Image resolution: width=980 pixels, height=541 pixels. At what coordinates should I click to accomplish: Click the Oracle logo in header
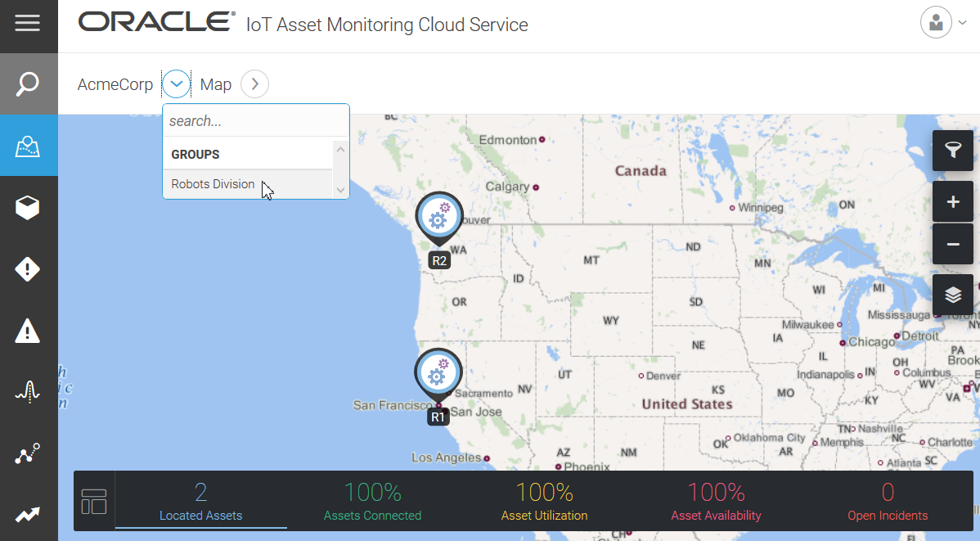pos(156,22)
